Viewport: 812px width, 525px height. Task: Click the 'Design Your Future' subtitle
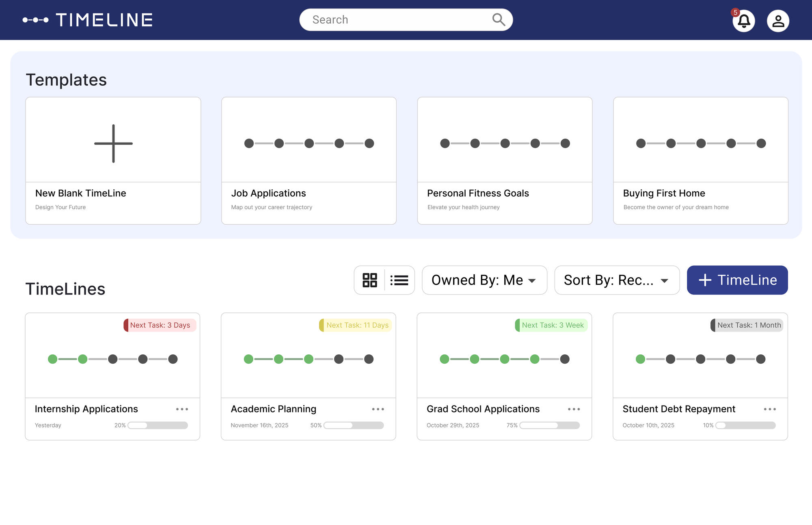coord(60,207)
